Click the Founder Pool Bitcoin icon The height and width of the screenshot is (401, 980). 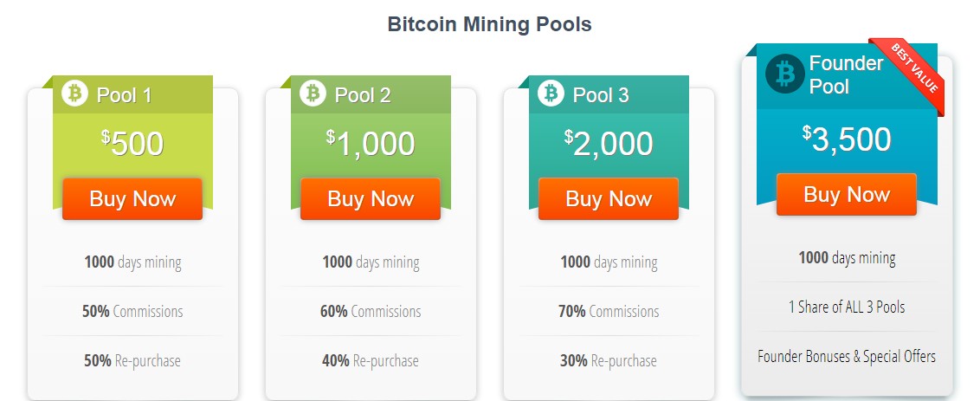point(785,74)
